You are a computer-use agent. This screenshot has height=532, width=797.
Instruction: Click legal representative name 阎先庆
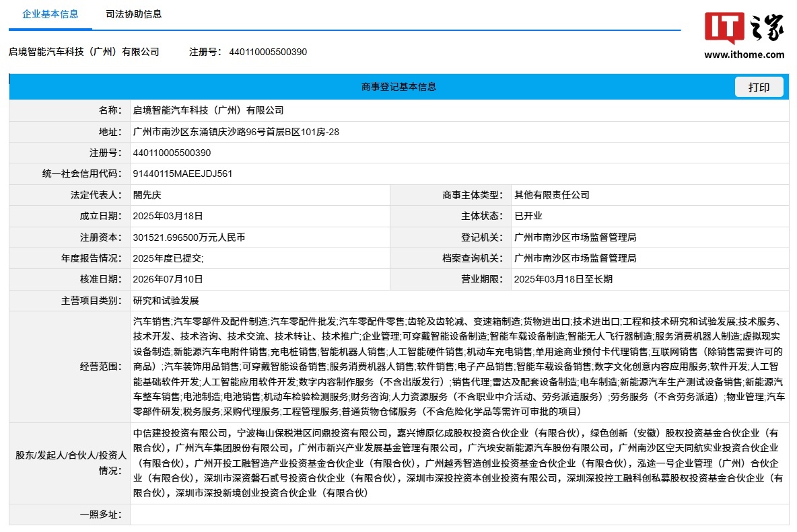(x=147, y=195)
